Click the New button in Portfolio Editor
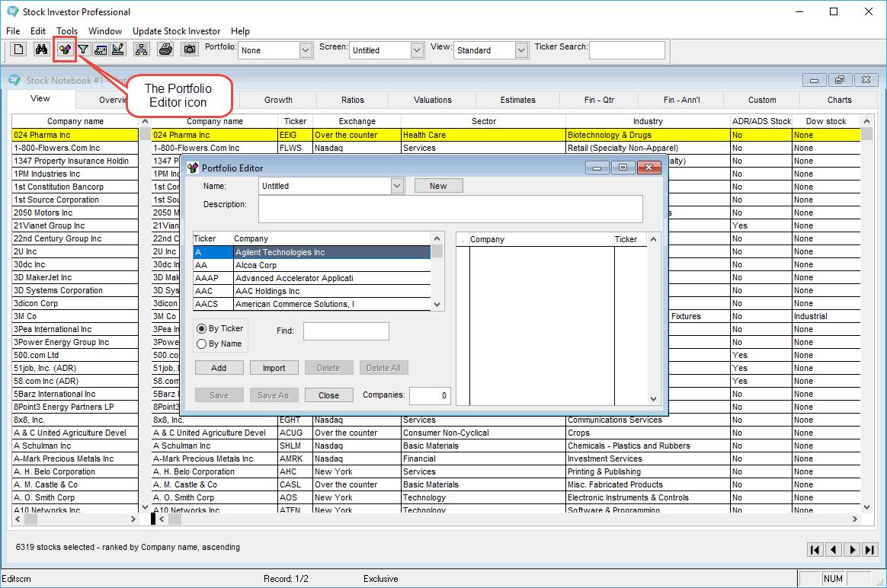 438,186
